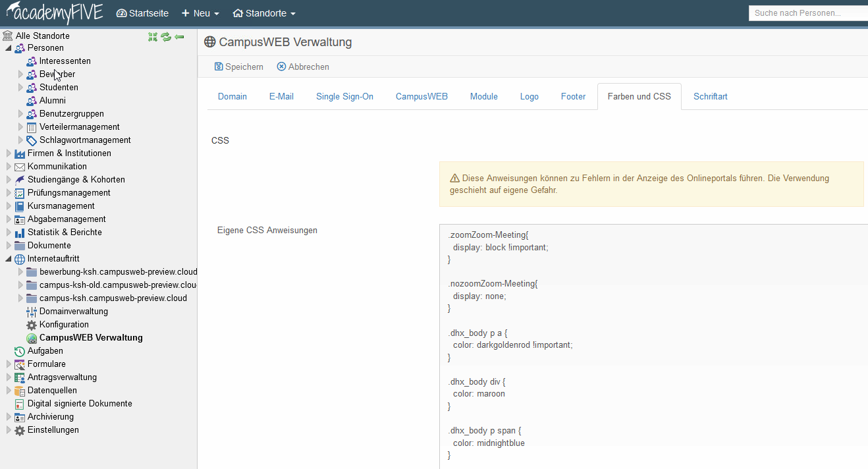The image size is (868, 469).
Task: Expand the Einstellungen tree node
Action: (x=9, y=430)
